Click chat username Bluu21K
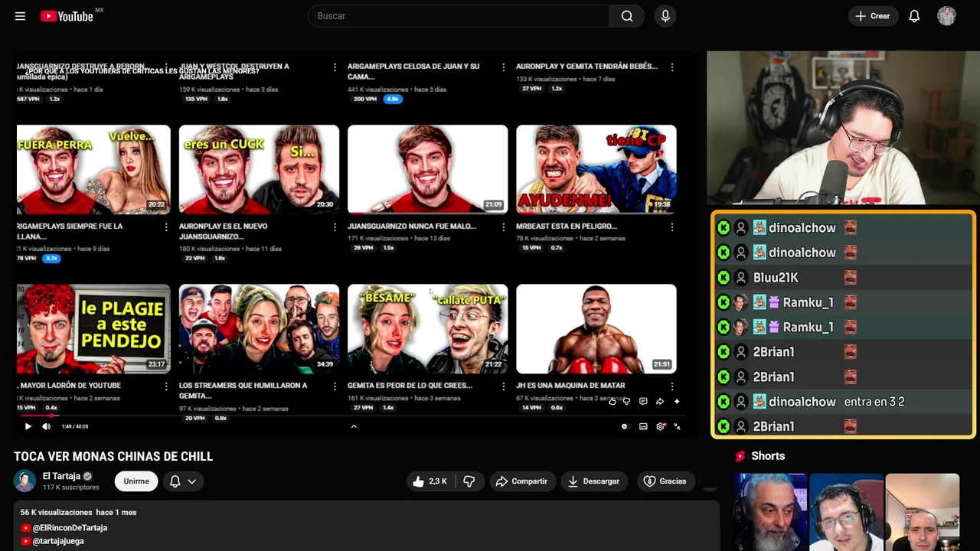Viewport: 980px width, 551px height. point(776,277)
